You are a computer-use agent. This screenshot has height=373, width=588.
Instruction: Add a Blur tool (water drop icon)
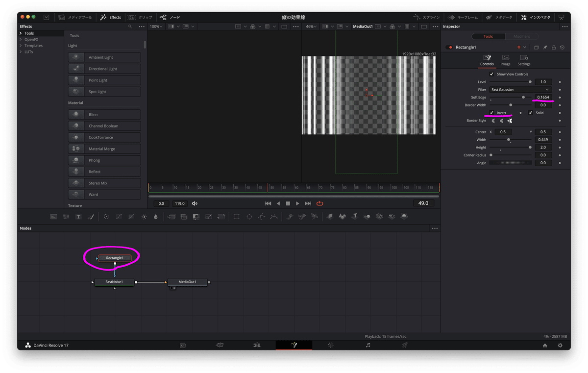[x=156, y=217]
